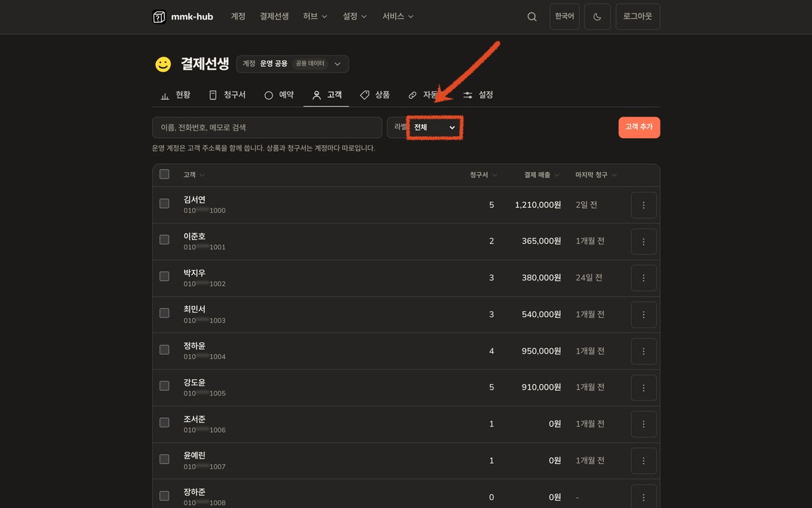Sort by the 청구서 column header

click(484, 175)
